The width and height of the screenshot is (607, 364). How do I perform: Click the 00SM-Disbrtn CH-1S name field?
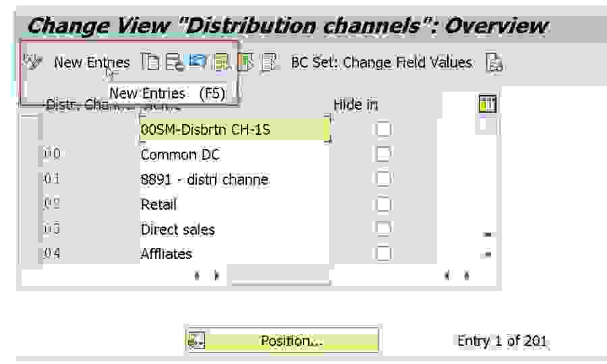point(234,129)
